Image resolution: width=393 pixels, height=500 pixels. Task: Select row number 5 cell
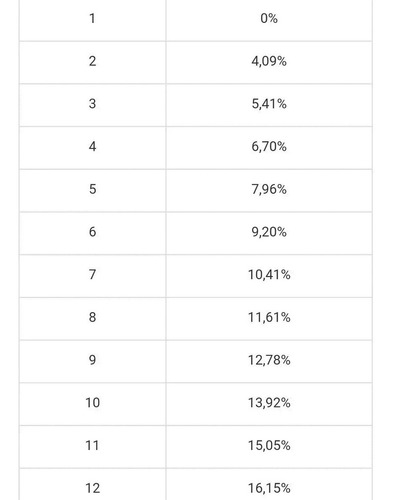(x=93, y=190)
